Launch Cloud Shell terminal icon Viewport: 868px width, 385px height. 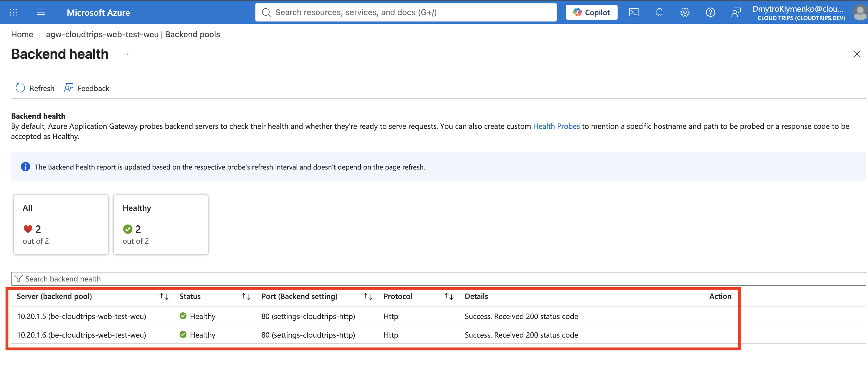pos(634,13)
